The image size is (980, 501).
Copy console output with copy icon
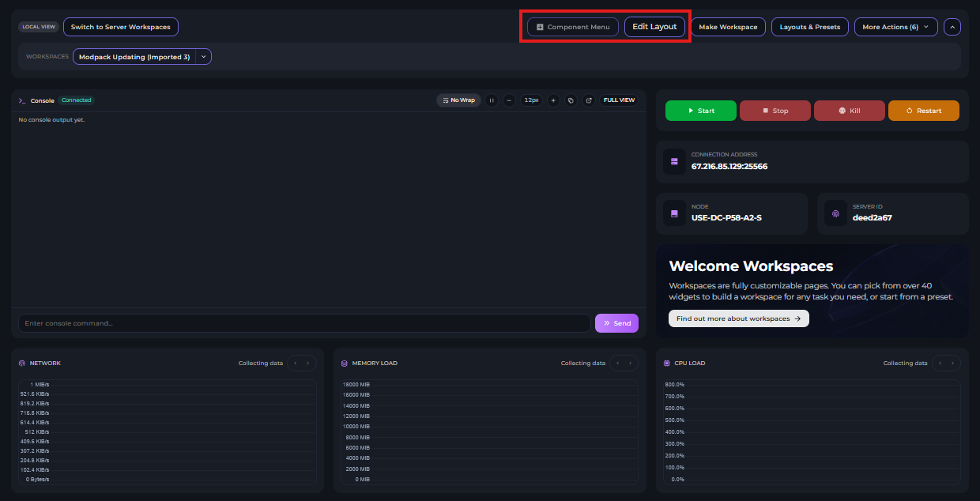point(571,100)
